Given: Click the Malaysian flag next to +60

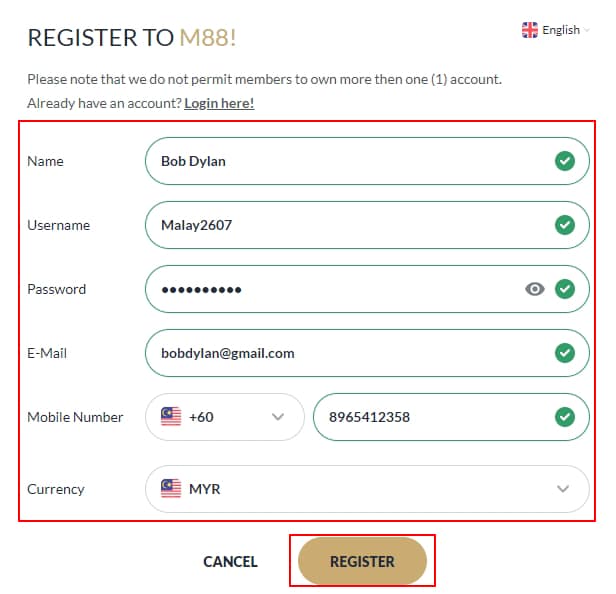Looking at the screenshot, I should [171, 417].
